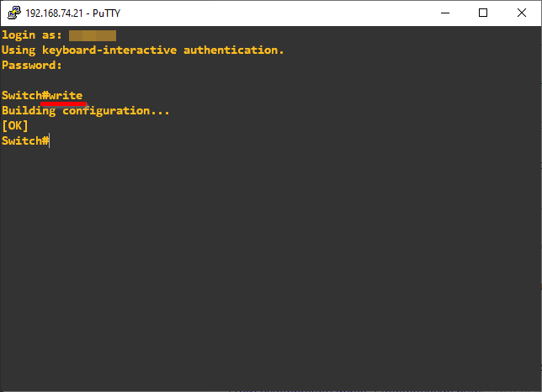Click the underlined "write" command
This screenshot has height=392, width=542.
[66, 96]
